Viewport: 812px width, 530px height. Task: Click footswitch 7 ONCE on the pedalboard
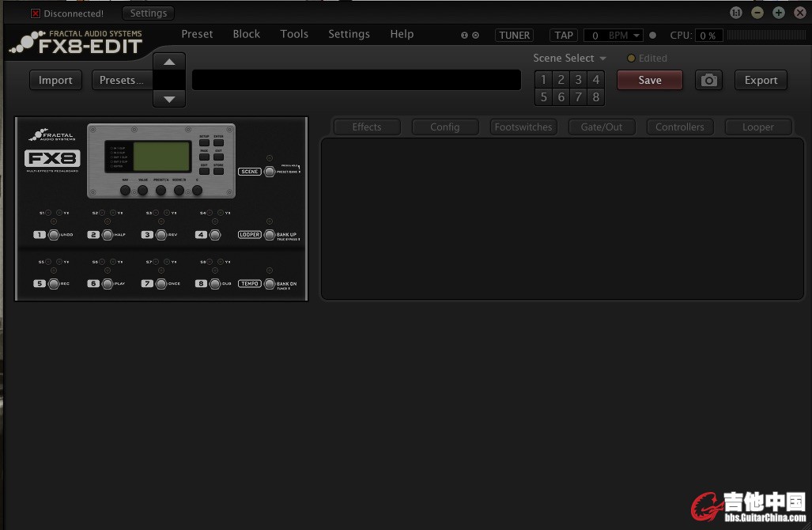coord(161,283)
